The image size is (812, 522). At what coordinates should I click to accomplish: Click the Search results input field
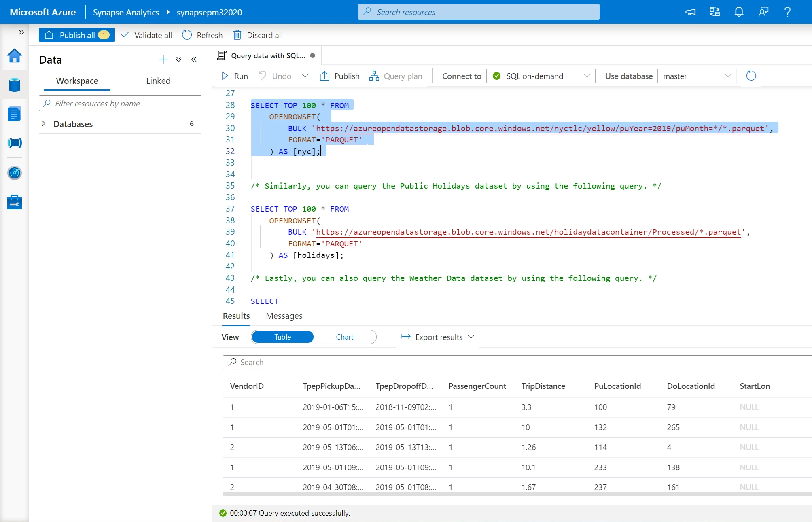click(514, 362)
